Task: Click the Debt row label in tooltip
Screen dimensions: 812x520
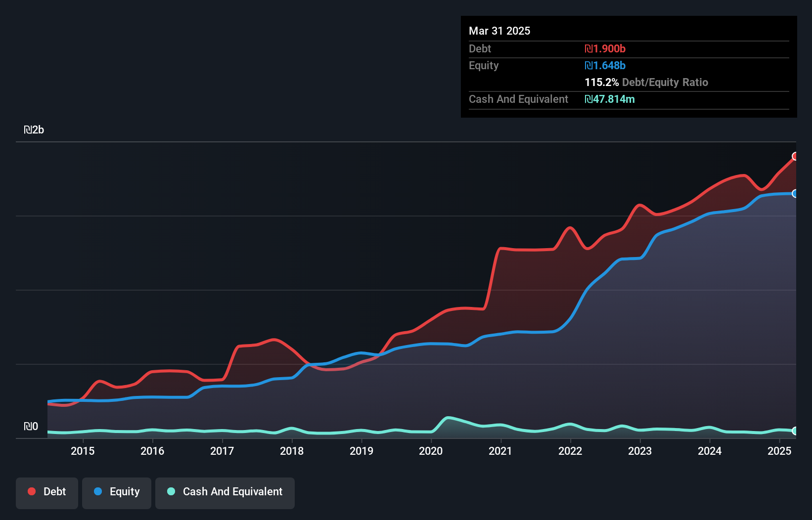Action: [x=480, y=48]
